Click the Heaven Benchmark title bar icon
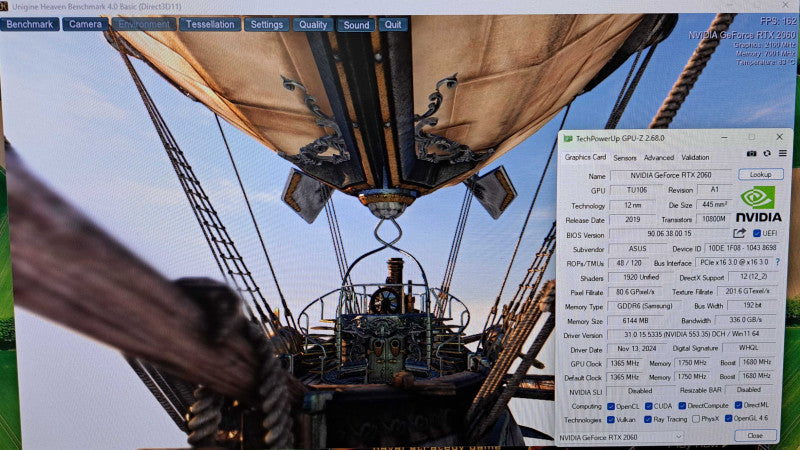 pyautogui.click(x=4, y=6)
